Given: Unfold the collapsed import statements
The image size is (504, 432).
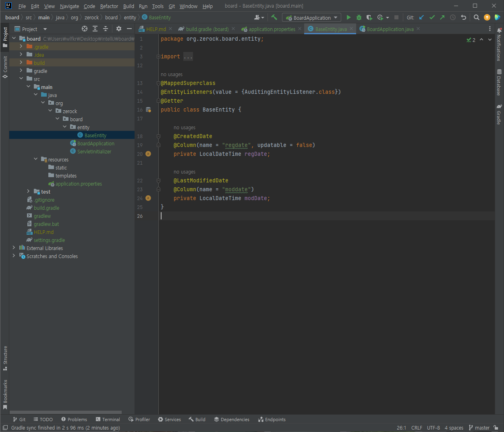Looking at the screenshot, I should [158, 56].
